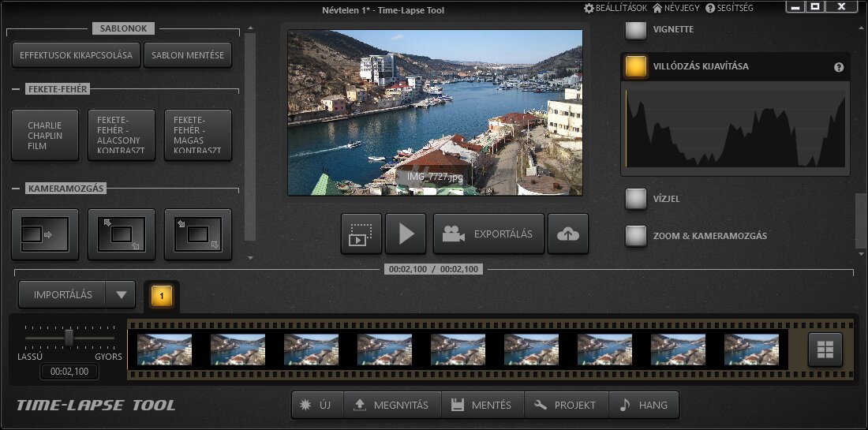Click the Exportálás button
Image resolution: width=868 pixels, height=430 pixels.
click(x=488, y=234)
